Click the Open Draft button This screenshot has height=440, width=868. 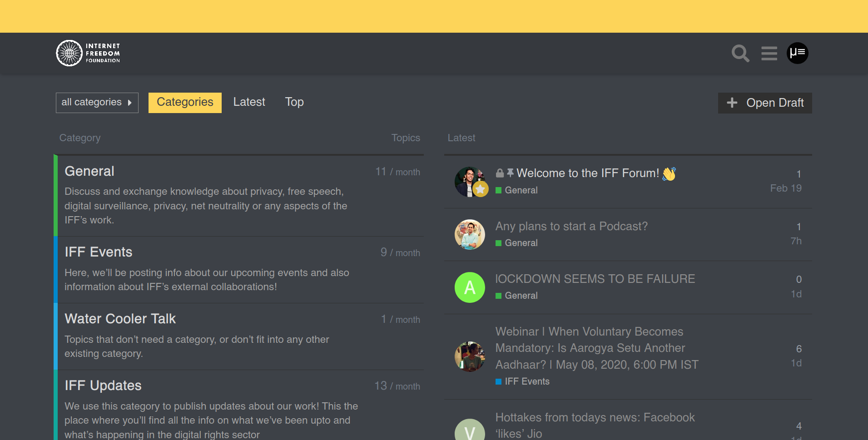pos(765,103)
